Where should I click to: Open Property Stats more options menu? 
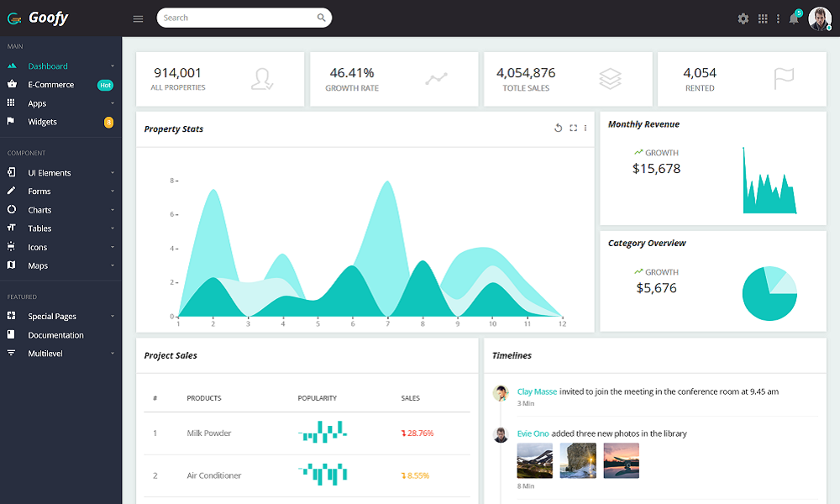tap(585, 129)
